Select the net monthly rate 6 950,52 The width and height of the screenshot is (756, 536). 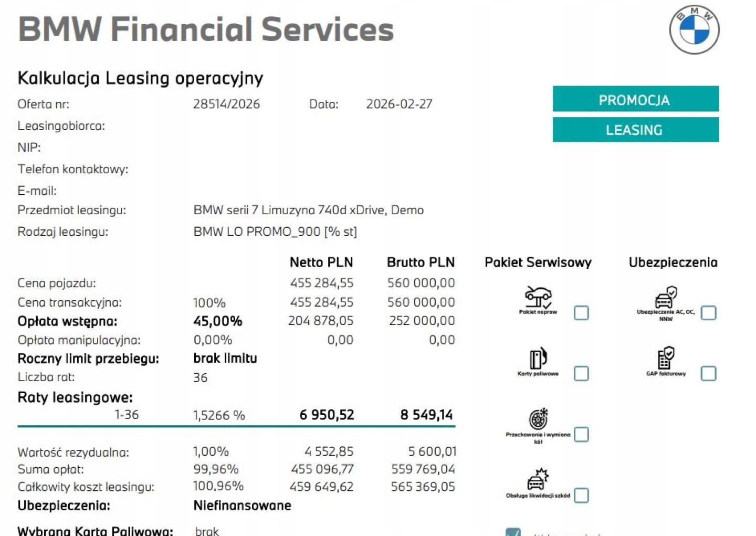[x=327, y=415]
